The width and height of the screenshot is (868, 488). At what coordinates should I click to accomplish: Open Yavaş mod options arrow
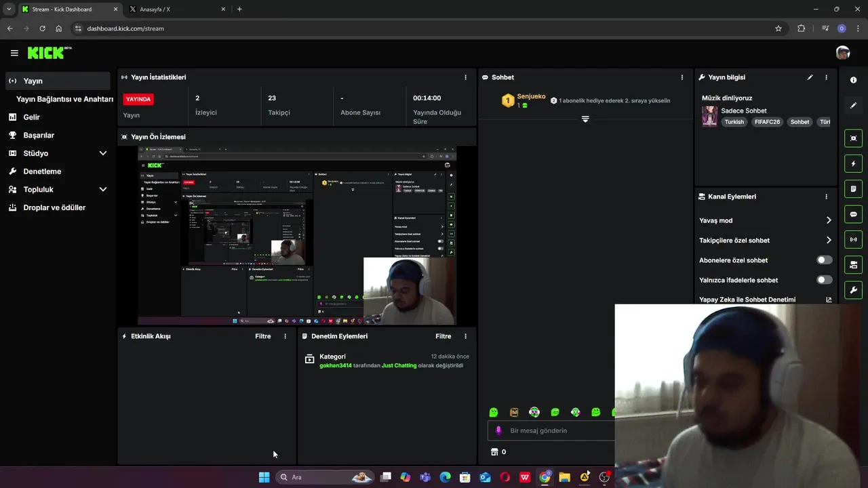[829, 220]
